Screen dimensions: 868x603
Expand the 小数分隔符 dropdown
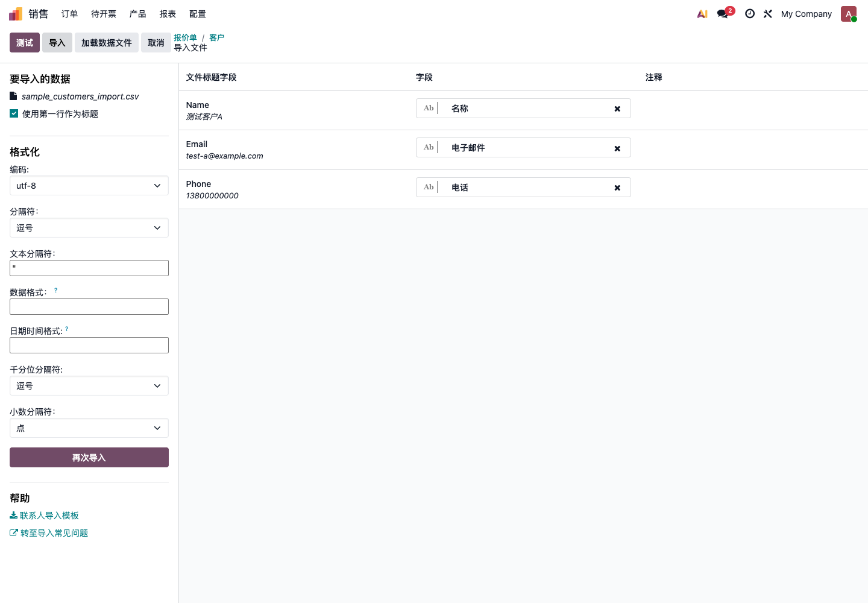[x=89, y=428]
